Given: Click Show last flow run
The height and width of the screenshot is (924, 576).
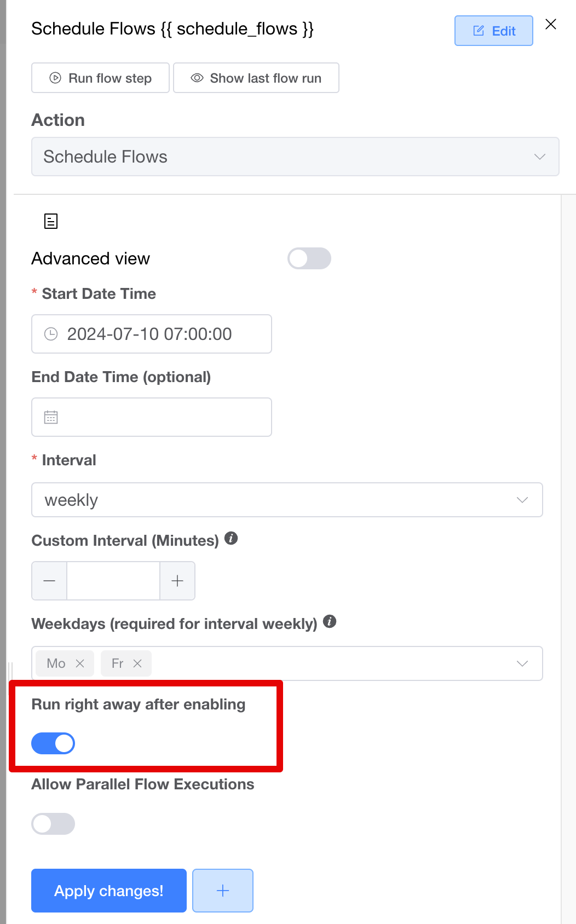Looking at the screenshot, I should point(256,78).
